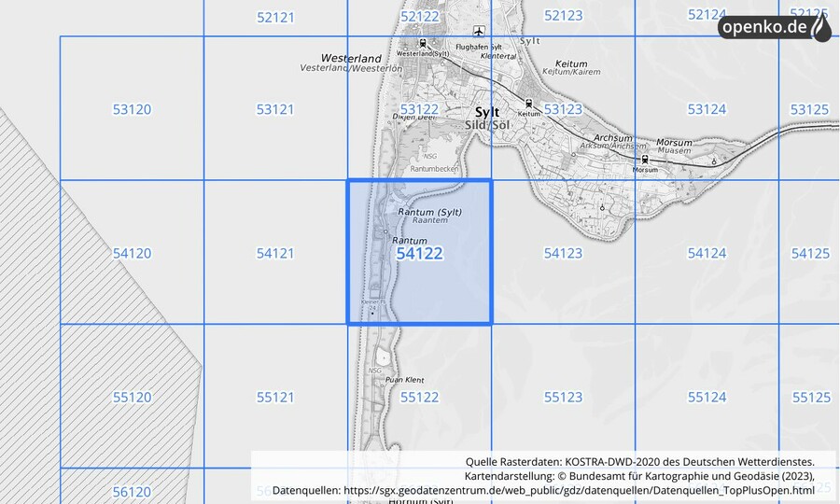840x504 pixels.
Task: Click the bold Sylt island label
Action: [x=487, y=112]
